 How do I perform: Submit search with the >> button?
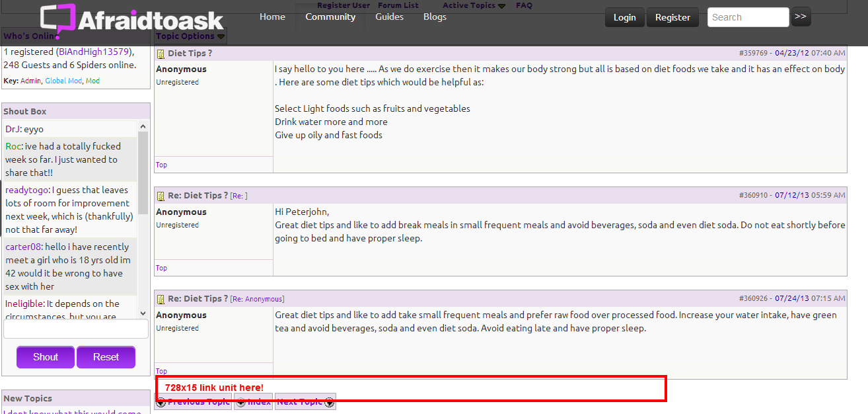[x=801, y=17]
